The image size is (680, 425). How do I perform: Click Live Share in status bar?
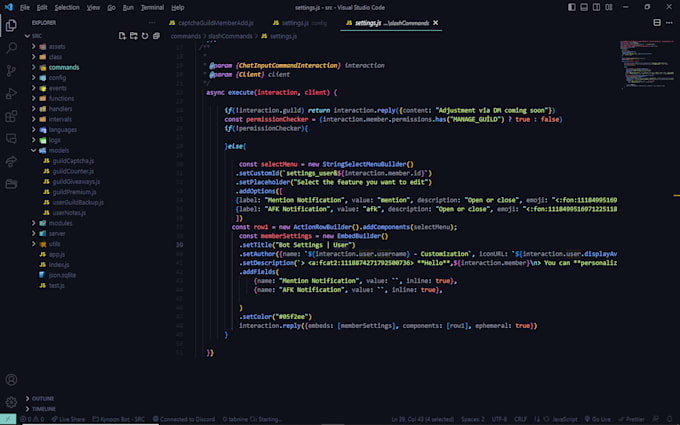pos(68,419)
